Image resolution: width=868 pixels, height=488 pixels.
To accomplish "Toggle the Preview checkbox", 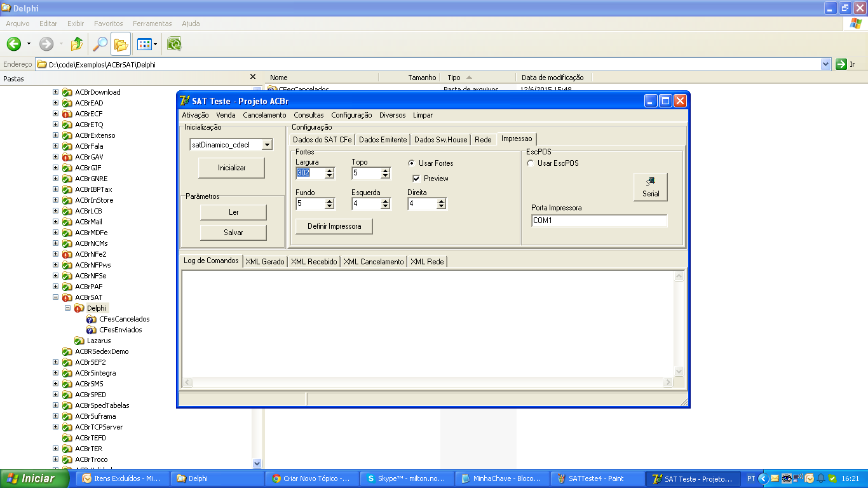I will click(x=417, y=179).
